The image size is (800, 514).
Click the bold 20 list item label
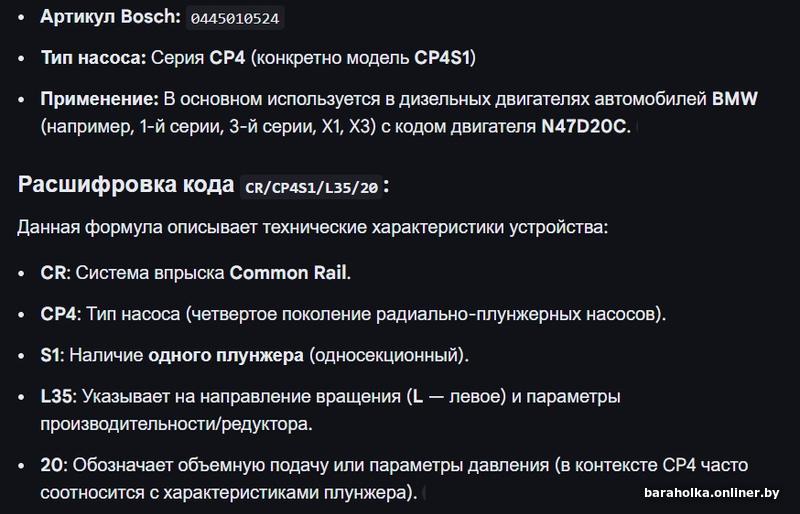(53, 466)
